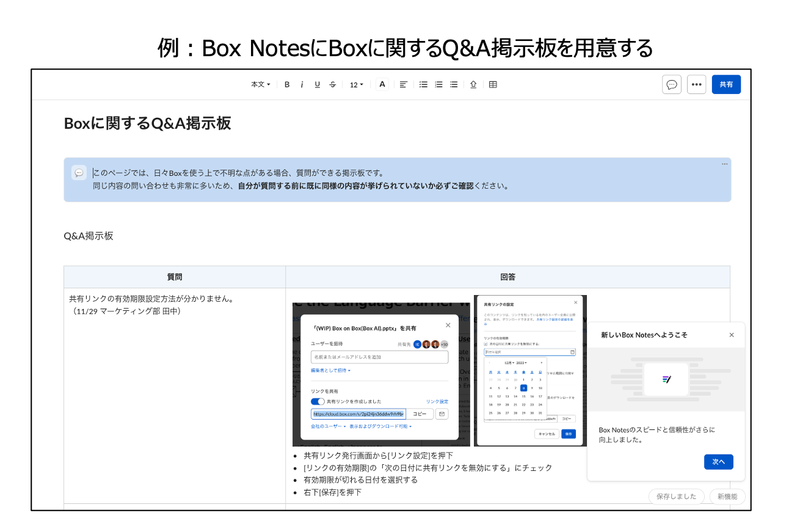Open the text color picker (A)
789x532 pixels.
pos(382,84)
